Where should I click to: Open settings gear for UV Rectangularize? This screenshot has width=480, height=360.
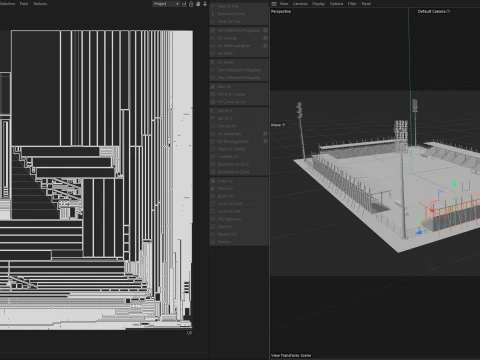click(265, 141)
